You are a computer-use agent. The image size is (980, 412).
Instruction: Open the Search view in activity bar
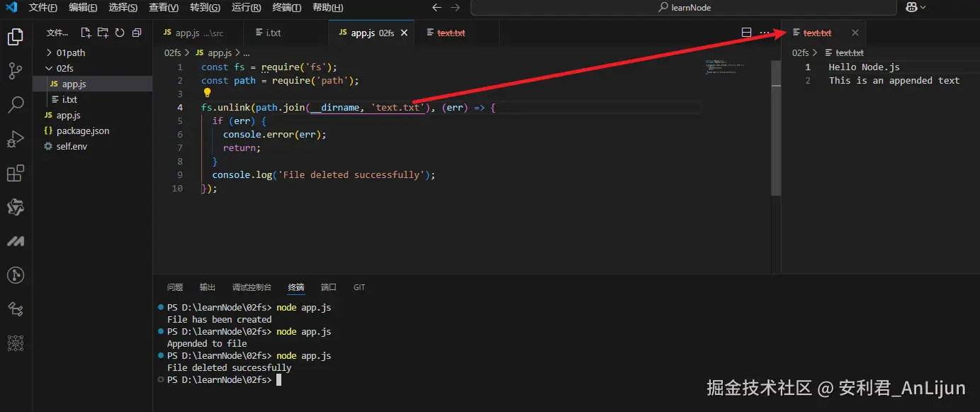16,105
